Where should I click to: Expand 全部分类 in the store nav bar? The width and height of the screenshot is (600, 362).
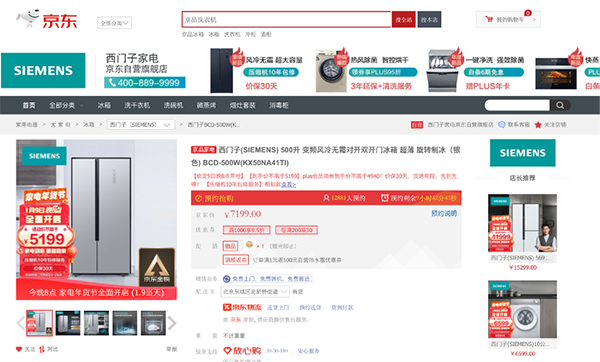point(66,105)
